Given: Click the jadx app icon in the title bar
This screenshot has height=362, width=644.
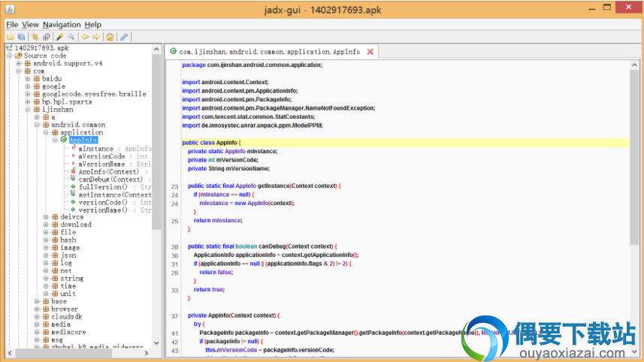Looking at the screenshot, I should tap(10, 9).
